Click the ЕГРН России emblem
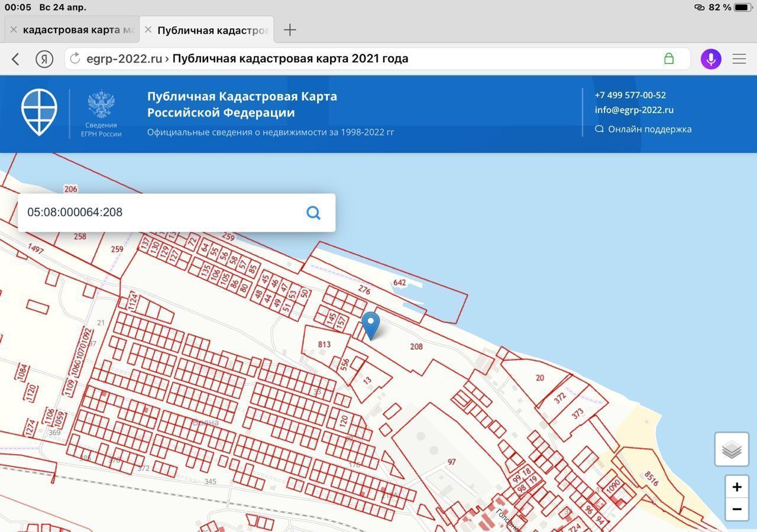 pyautogui.click(x=101, y=113)
